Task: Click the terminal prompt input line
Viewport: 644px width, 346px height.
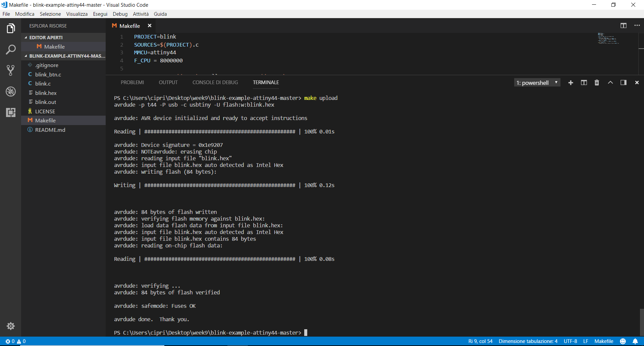Action: (x=211, y=333)
